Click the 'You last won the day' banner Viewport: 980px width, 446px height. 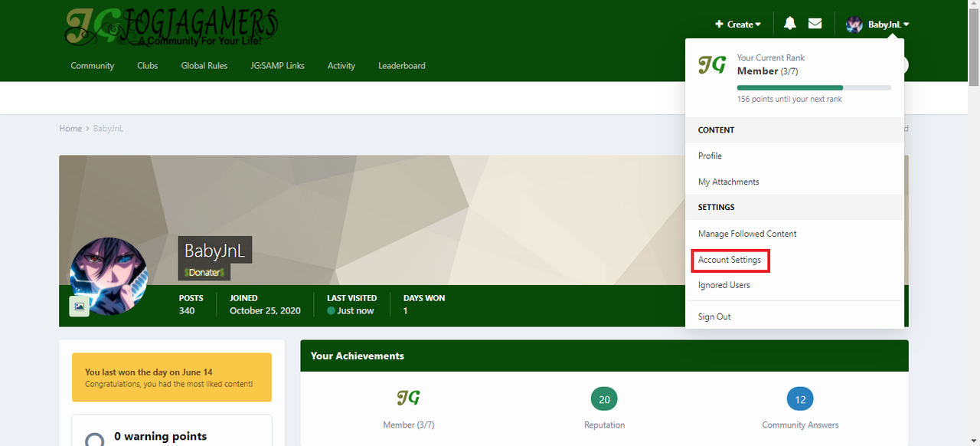click(x=171, y=377)
